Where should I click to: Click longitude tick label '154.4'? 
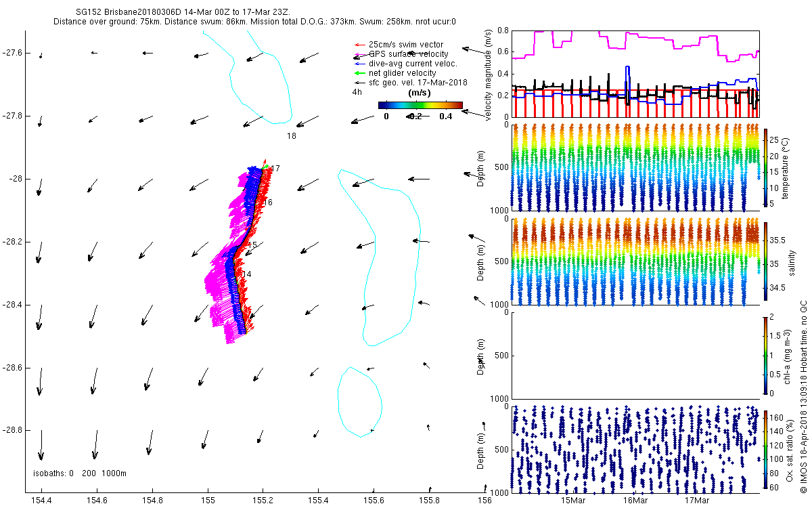point(42,500)
